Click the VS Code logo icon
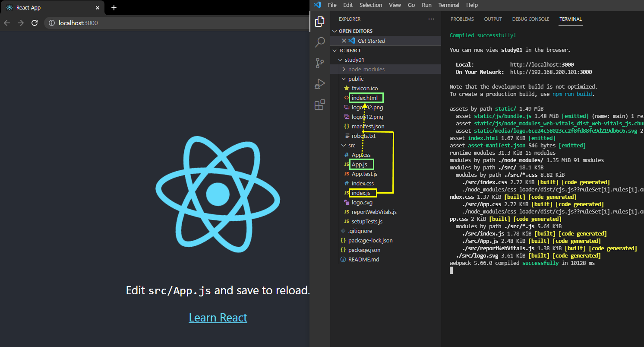The image size is (644, 347). [318, 5]
